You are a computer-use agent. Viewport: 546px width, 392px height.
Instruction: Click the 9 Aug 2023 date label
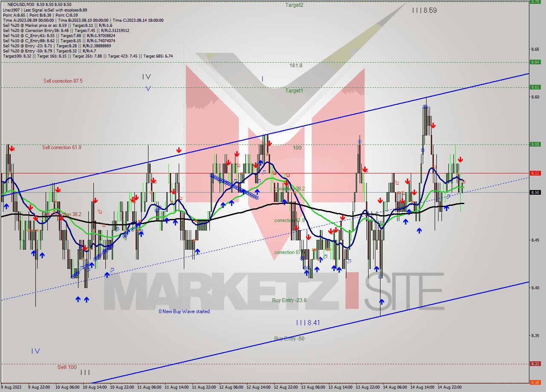[x=11, y=387]
